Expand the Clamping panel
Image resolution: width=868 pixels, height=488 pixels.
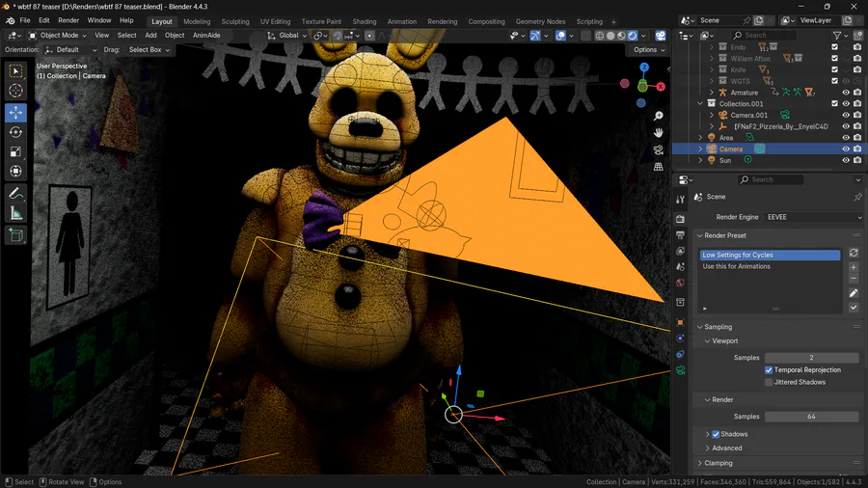tap(718, 463)
